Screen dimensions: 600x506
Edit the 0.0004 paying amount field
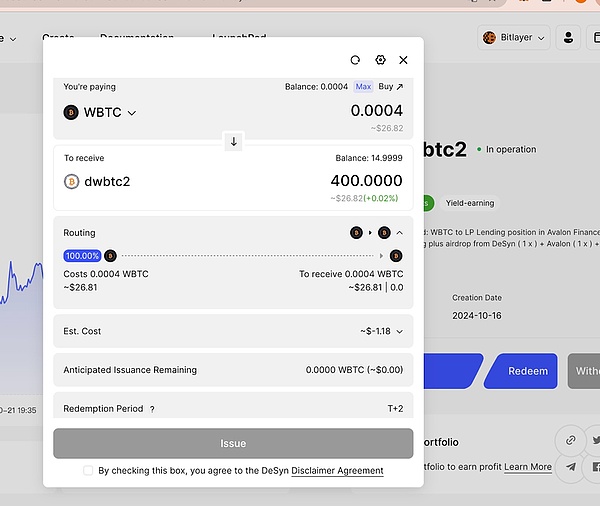(377, 111)
